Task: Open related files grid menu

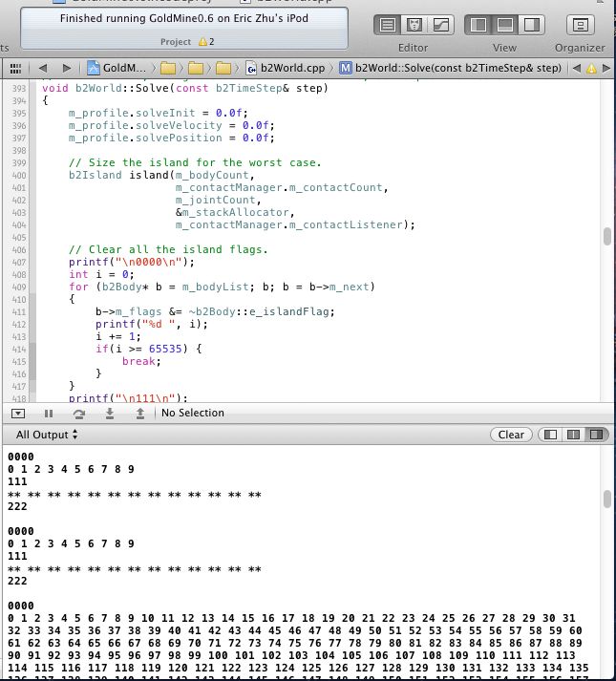Action: tap(15, 68)
